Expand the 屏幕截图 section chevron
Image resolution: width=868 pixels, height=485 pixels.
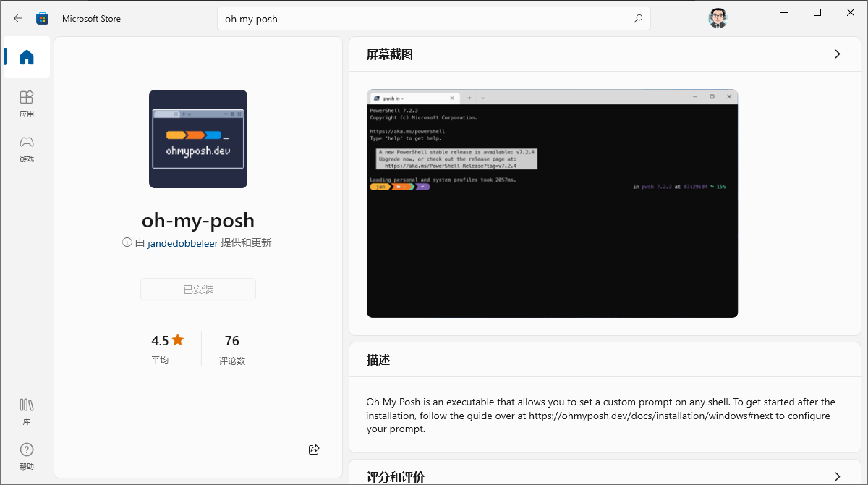(x=838, y=54)
